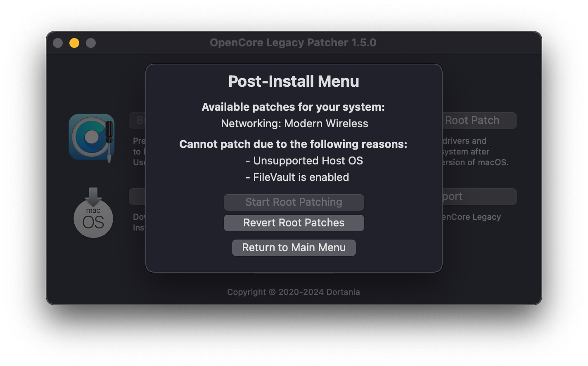
Task: Click the macOS installer download icon
Action: [x=93, y=213]
